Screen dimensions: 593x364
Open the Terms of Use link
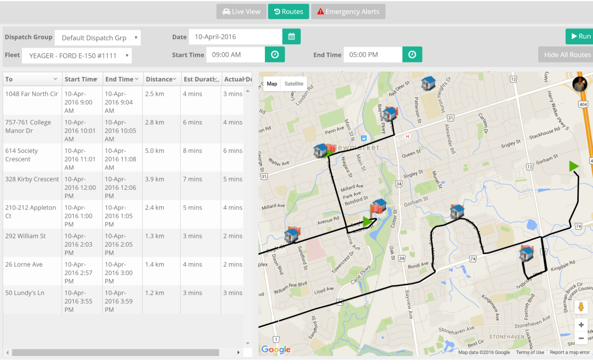pyautogui.click(x=530, y=352)
